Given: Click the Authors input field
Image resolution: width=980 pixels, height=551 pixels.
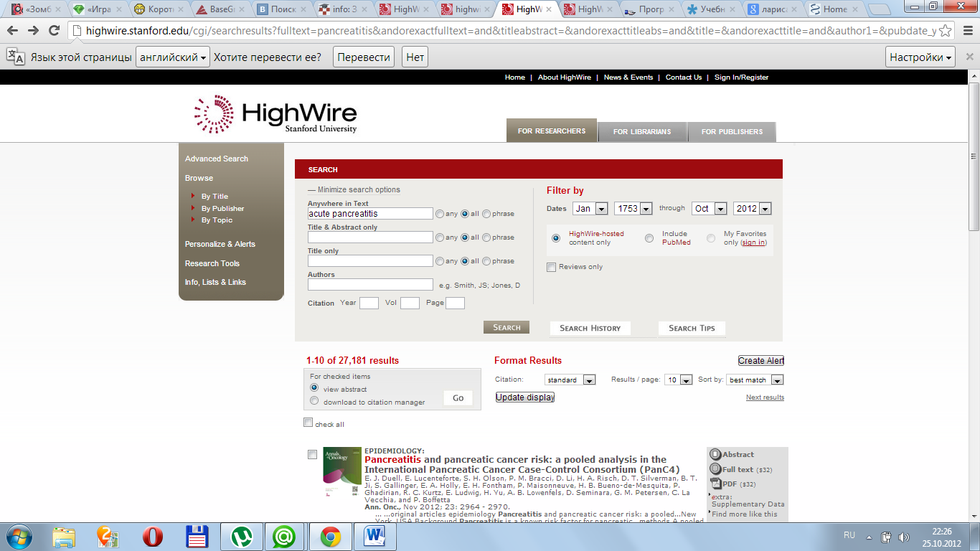Looking at the screenshot, I should (x=370, y=285).
